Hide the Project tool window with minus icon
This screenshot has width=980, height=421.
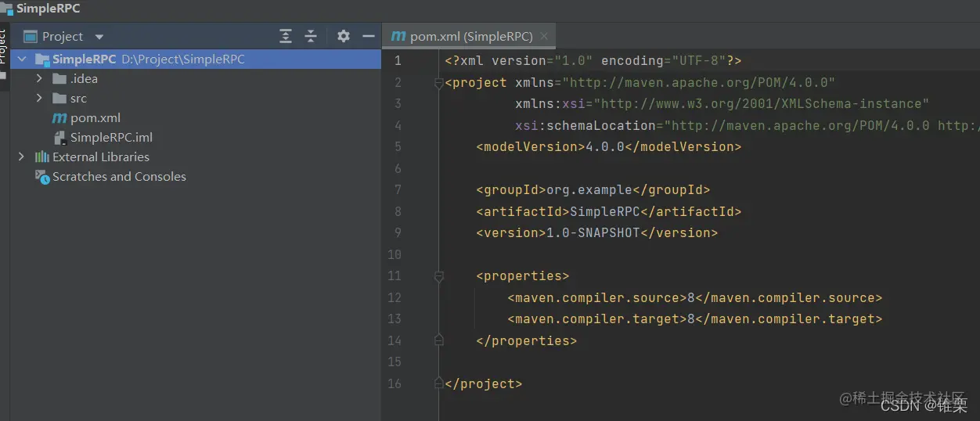coord(369,36)
